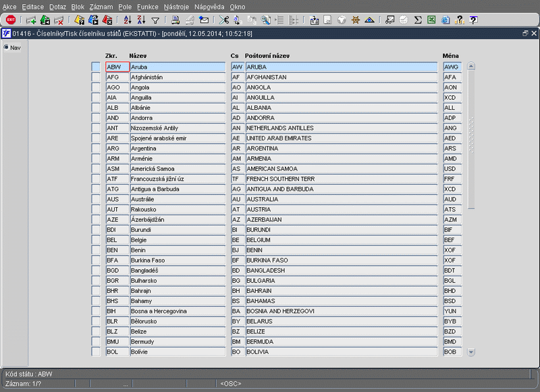Open the Záznam menu

click(x=101, y=7)
